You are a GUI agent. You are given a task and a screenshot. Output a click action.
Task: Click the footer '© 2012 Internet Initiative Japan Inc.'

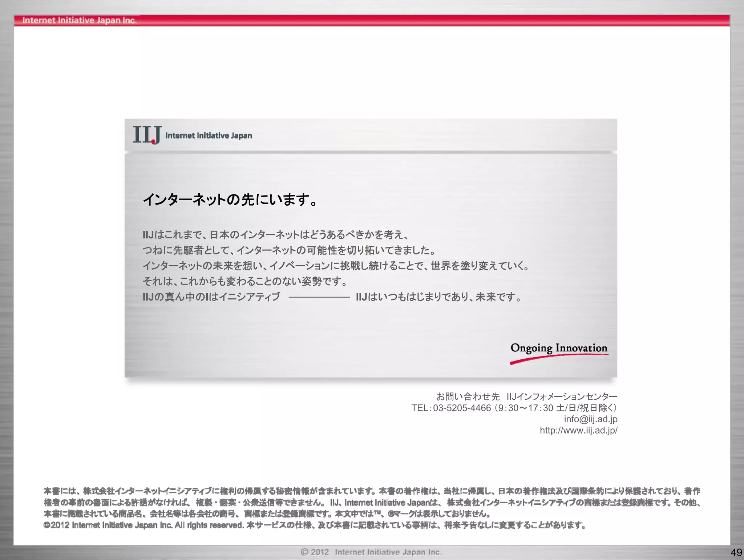371,552
